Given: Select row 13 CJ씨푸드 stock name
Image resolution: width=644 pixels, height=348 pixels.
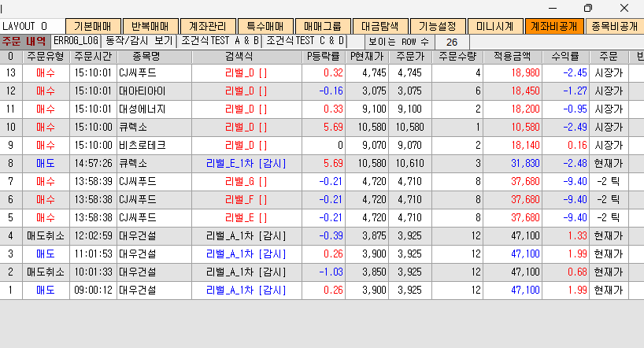Looking at the screenshot, I should click(x=138, y=73).
